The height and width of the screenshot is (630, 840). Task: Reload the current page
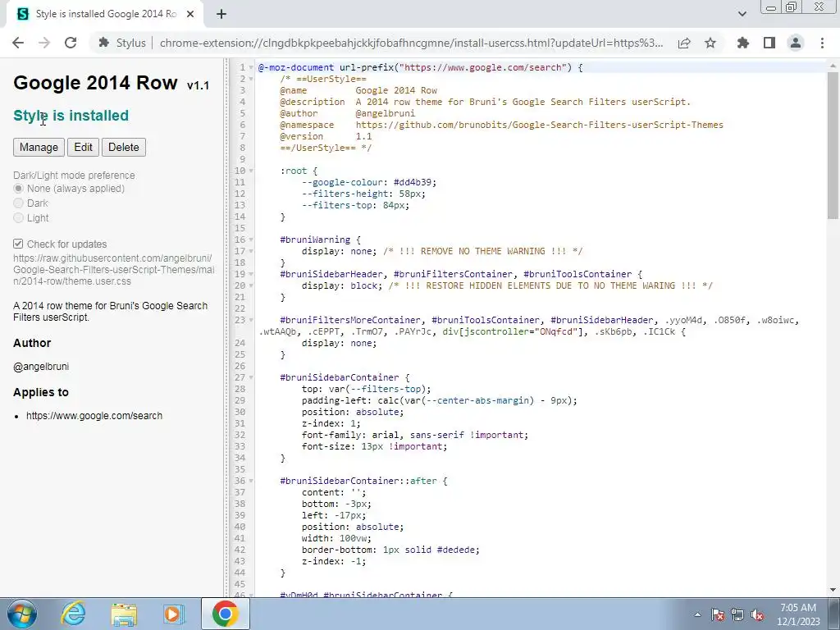(x=71, y=43)
